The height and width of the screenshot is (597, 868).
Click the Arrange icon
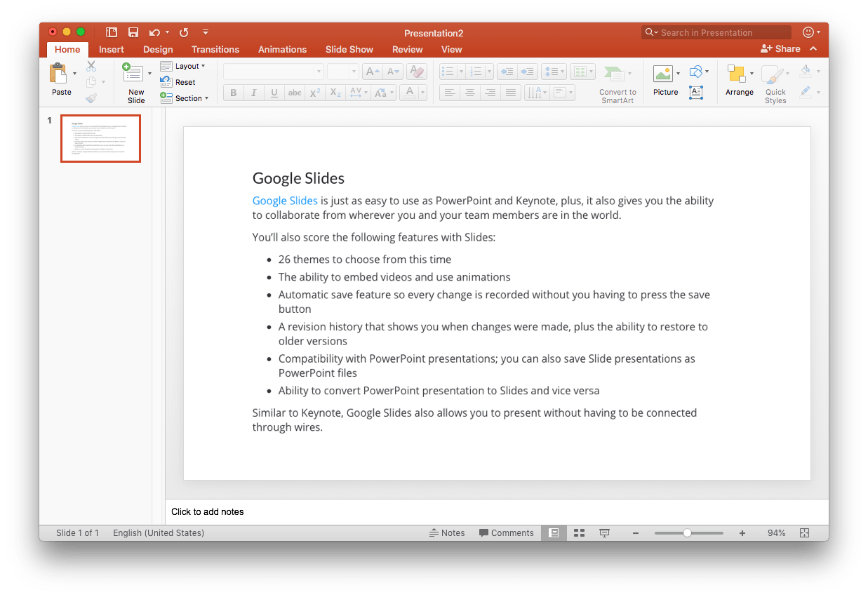(736, 74)
